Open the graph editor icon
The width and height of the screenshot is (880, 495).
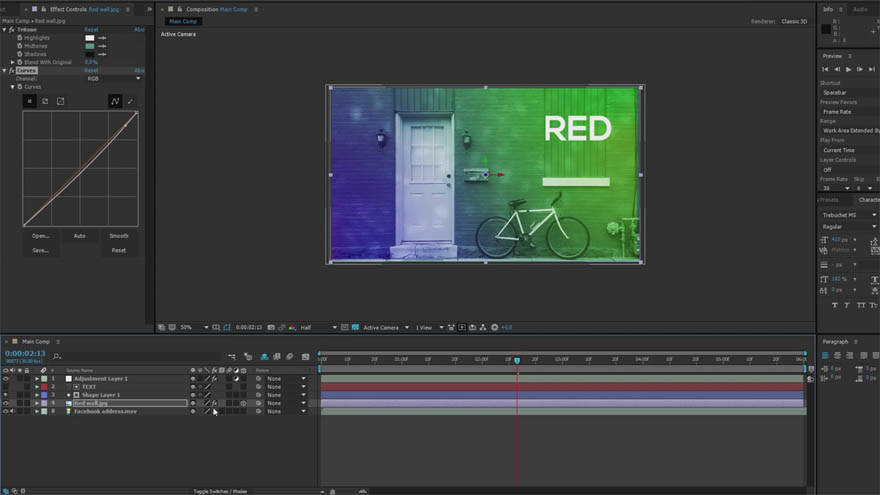coord(305,356)
